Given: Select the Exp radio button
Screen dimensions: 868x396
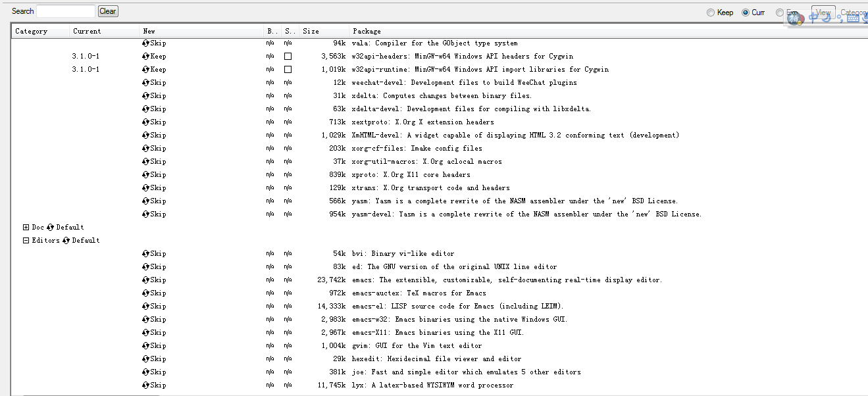Looking at the screenshot, I should click(780, 12).
